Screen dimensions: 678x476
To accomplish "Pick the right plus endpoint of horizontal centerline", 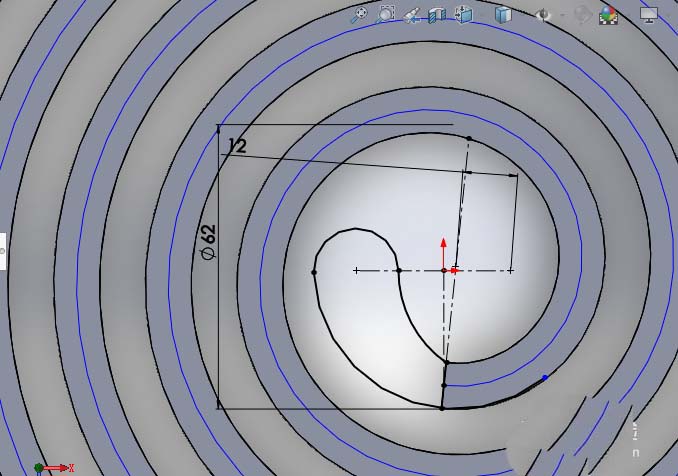I will coord(511,271).
